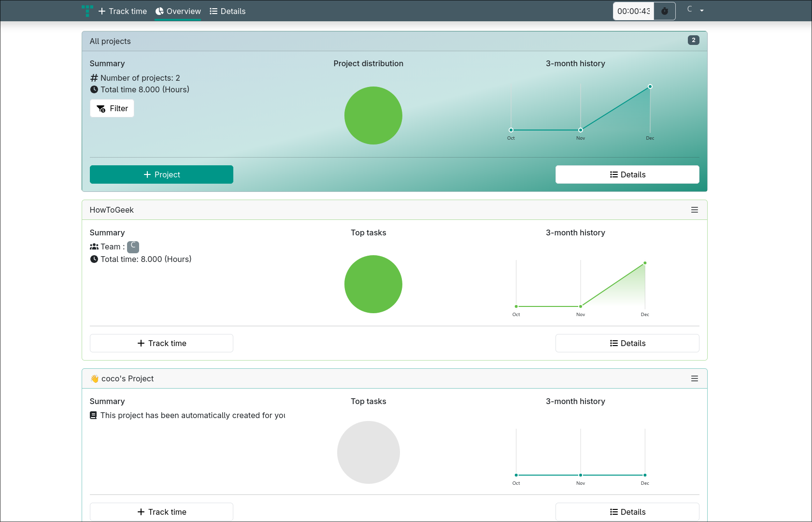Open the Details tab in navbar
This screenshot has width=812, height=522.
click(x=228, y=11)
